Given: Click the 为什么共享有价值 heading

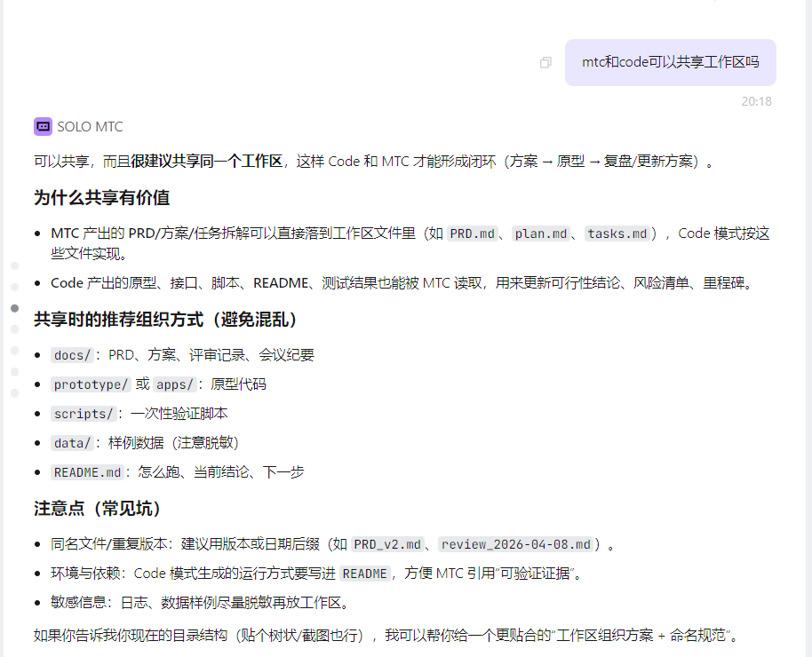Looking at the screenshot, I should point(101,198).
